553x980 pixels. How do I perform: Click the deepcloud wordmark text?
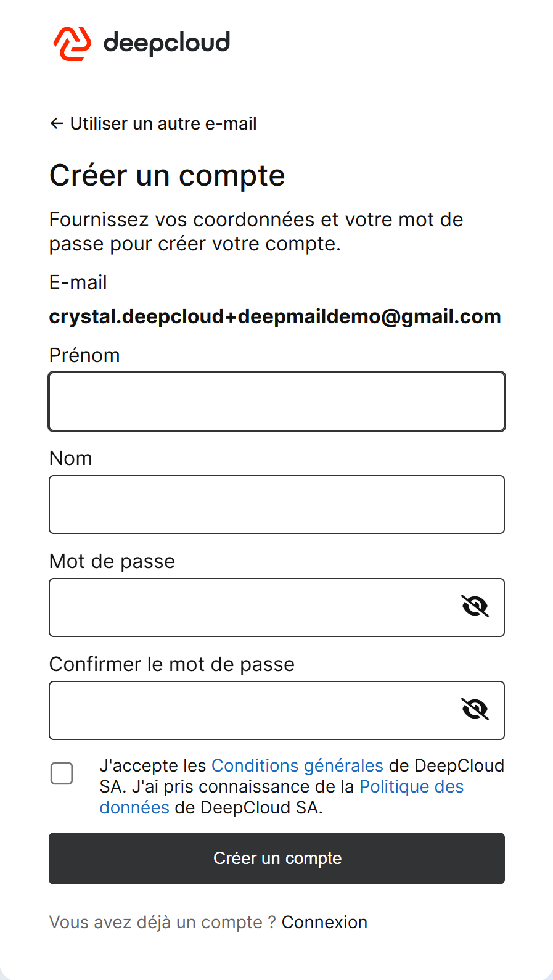[x=166, y=43]
